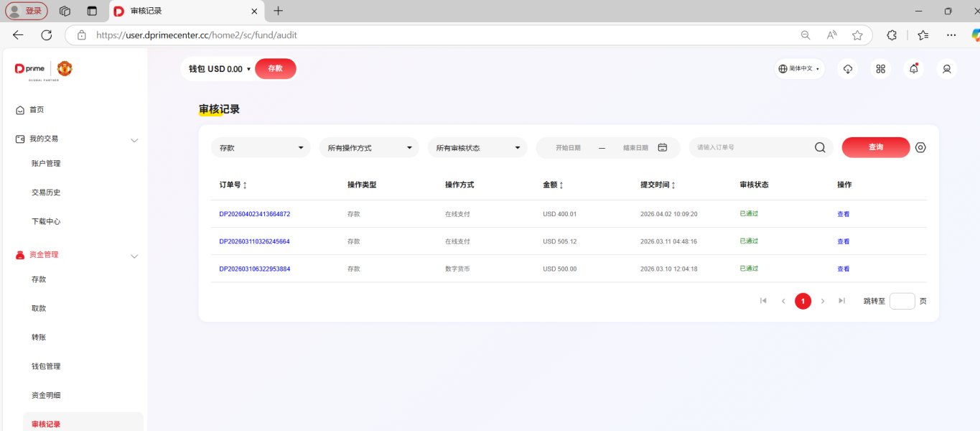Go to next page arrow

(823, 301)
